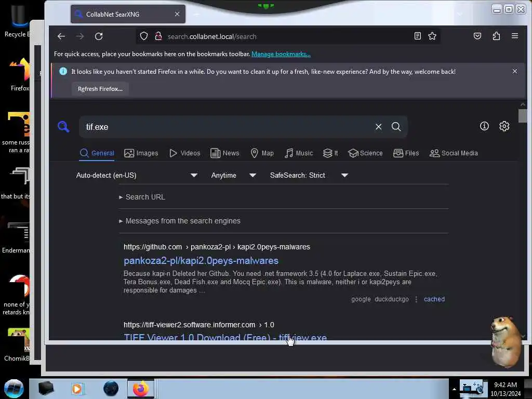Open the SearXNG preferences gear icon

[x=504, y=126]
